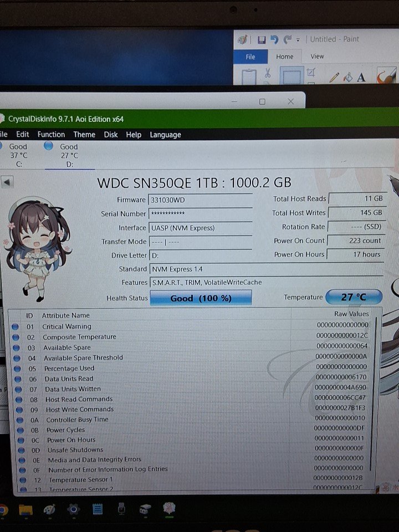This screenshot has height=532, width=399.
Task: Click the previous disk arrow button
Action: tap(7, 182)
